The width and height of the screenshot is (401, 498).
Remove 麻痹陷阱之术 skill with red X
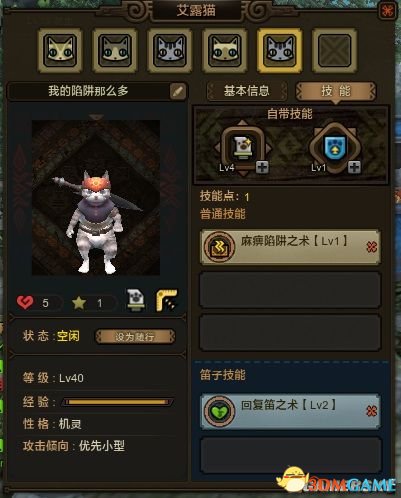371,247
